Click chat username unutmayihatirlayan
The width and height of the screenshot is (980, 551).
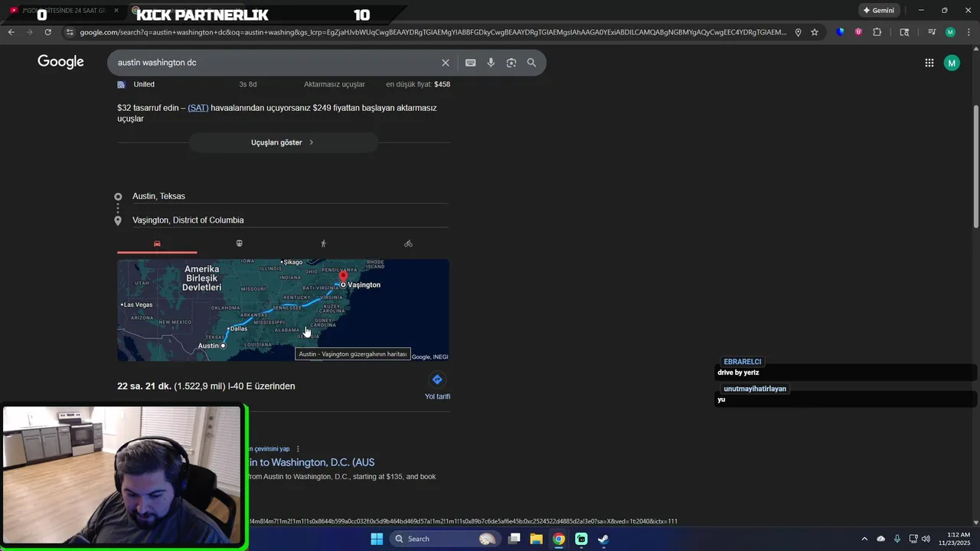click(x=755, y=389)
